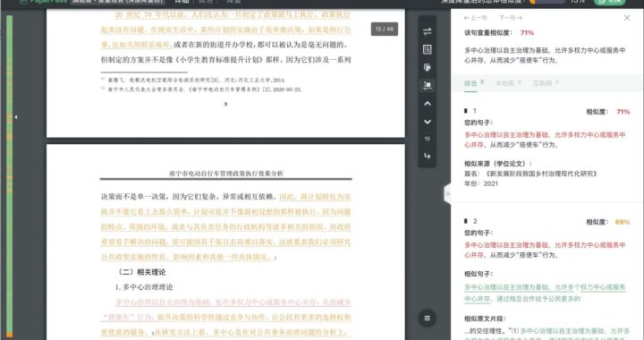Viewport: 644px width, 340px height.
Task: Click the copy pages icon in the toolbar
Action: pyautogui.click(x=428, y=67)
